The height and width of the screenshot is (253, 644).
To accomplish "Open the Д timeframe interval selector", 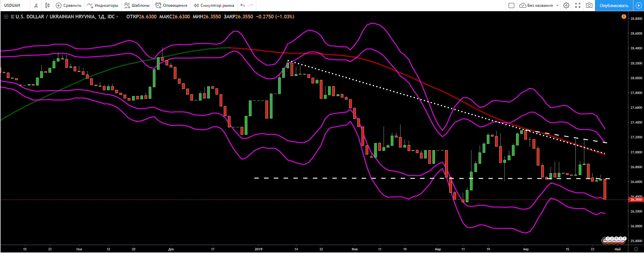I will (x=36, y=5).
